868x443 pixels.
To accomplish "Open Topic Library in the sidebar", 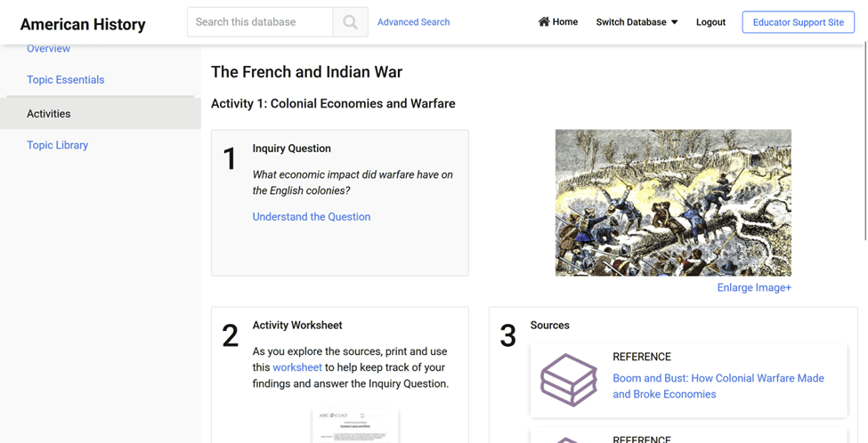I will click(x=57, y=145).
